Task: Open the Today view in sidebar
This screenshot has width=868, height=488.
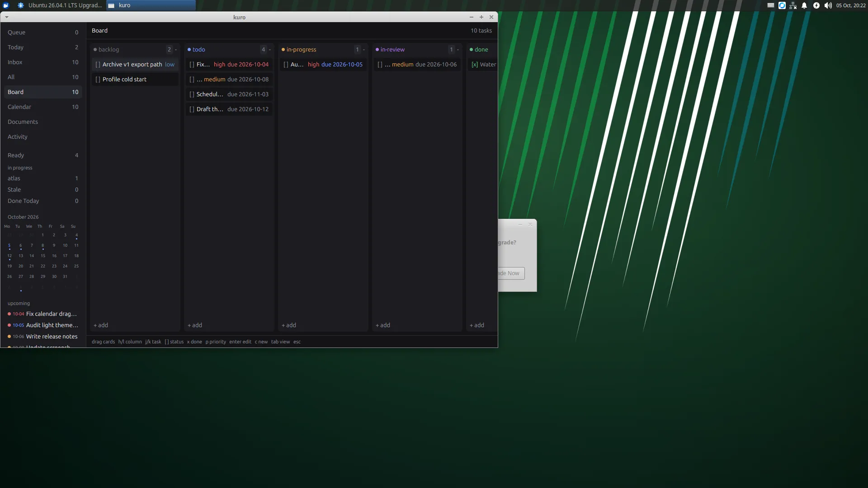Action: 43,47
